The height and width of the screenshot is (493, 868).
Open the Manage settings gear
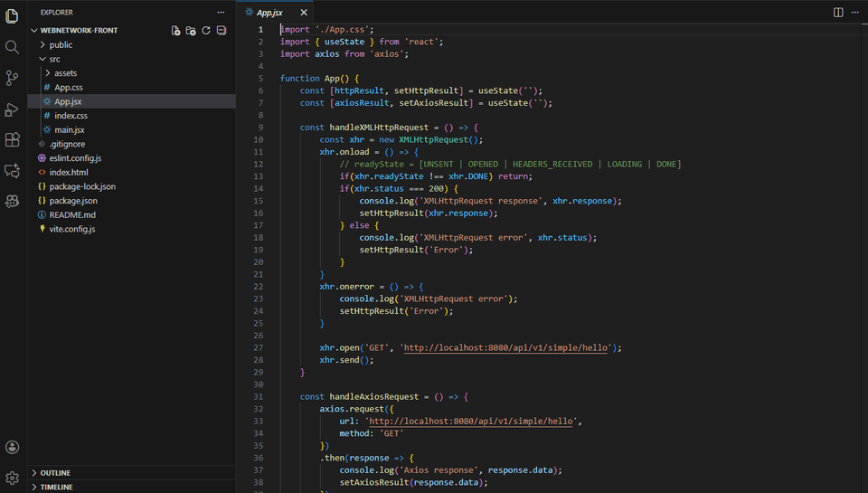point(13,477)
